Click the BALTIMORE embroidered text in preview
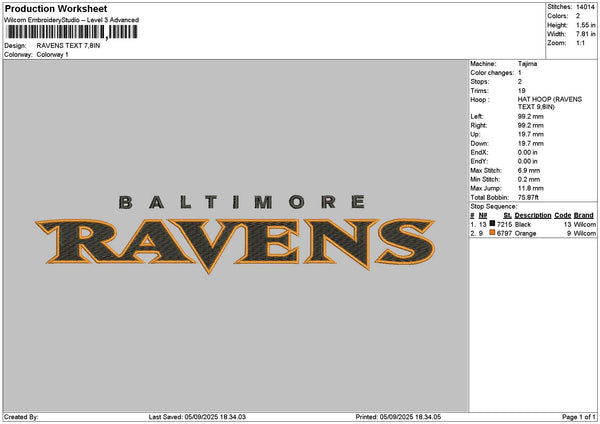 click(242, 202)
